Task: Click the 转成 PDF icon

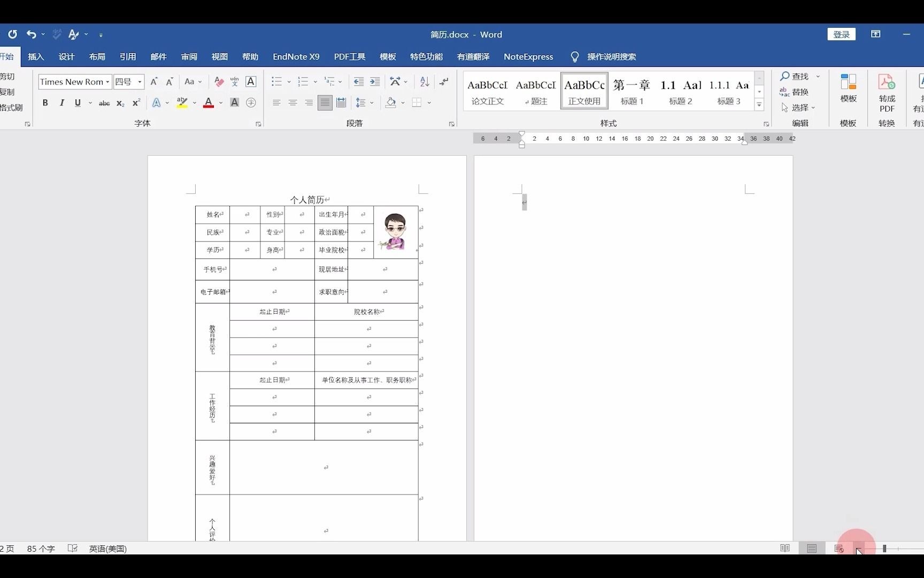Action: coord(887,93)
